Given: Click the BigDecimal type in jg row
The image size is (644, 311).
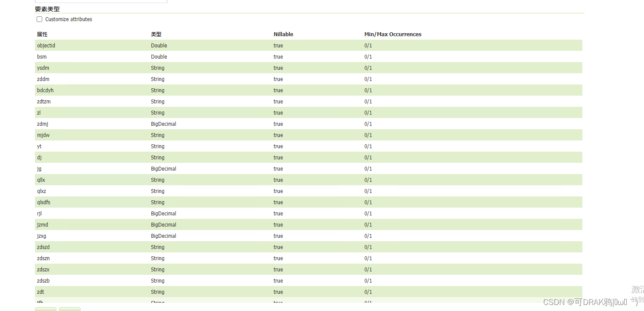Looking at the screenshot, I should [163, 169].
